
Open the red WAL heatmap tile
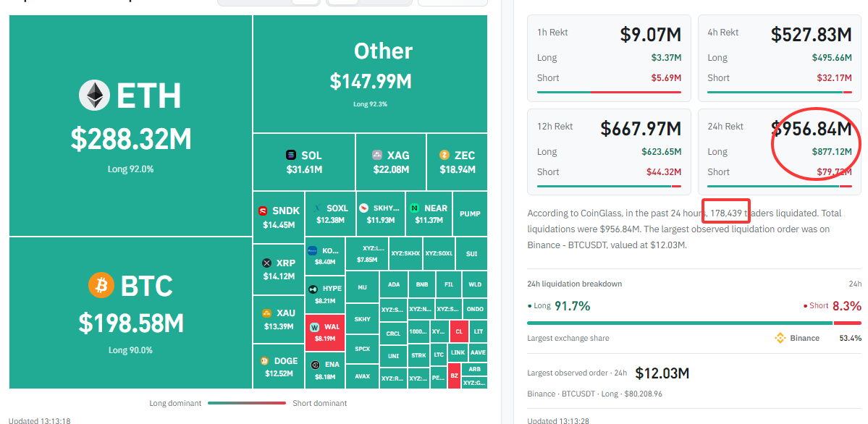point(325,333)
